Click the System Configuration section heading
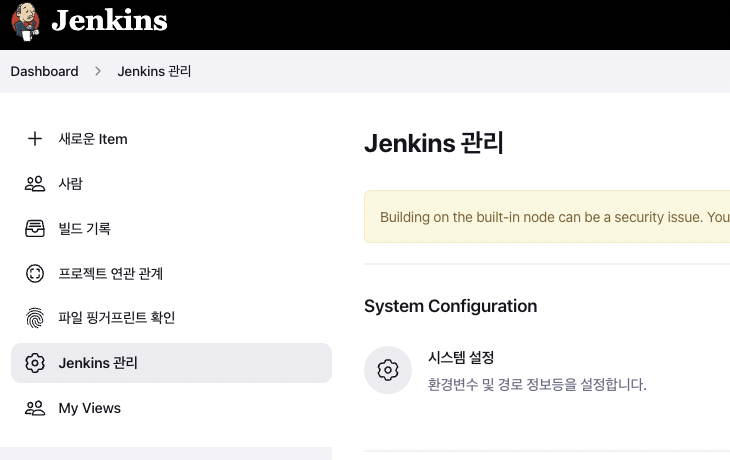730x460 pixels. click(x=451, y=306)
